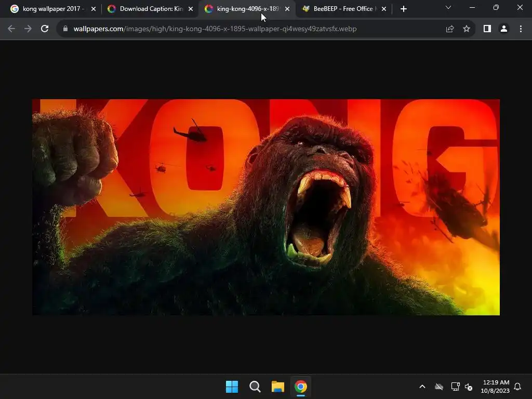The height and width of the screenshot is (399, 532).
Task: Expand the tab search dropdown
Action: pos(448,7)
